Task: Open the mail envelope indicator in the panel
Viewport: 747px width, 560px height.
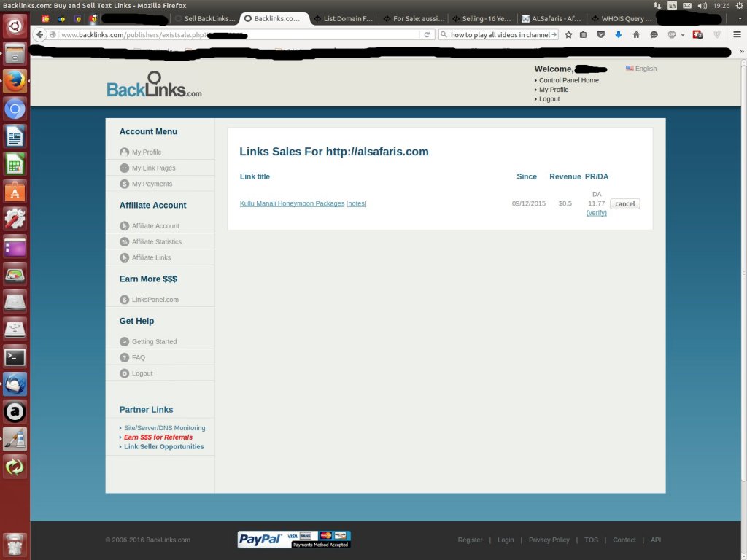Action: tap(687, 5)
